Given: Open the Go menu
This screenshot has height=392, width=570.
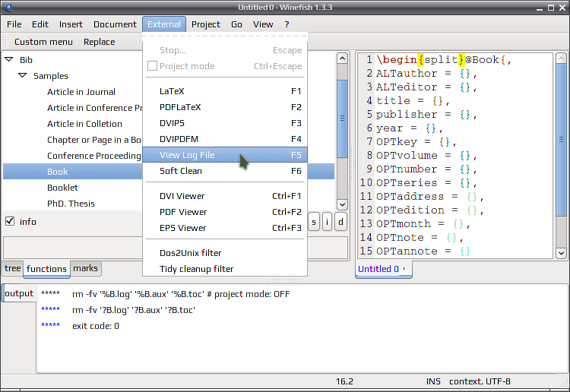Looking at the screenshot, I should click(x=236, y=24).
